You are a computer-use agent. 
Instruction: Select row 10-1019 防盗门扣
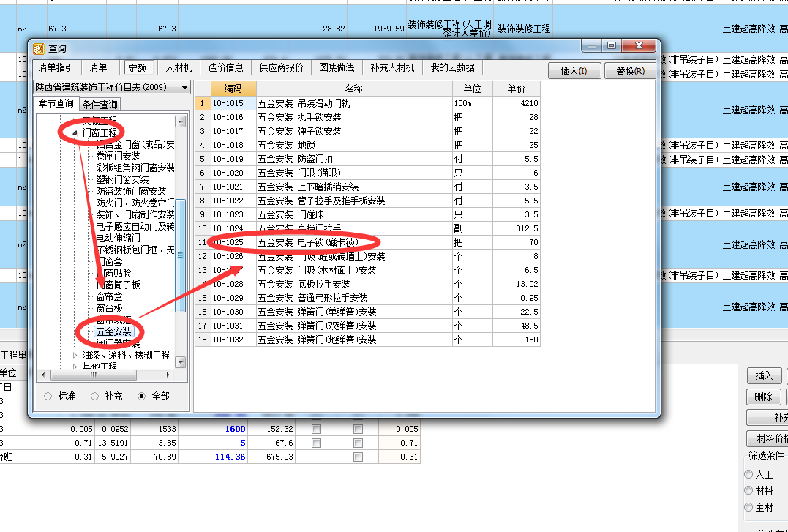pyautogui.click(x=367, y=159)
